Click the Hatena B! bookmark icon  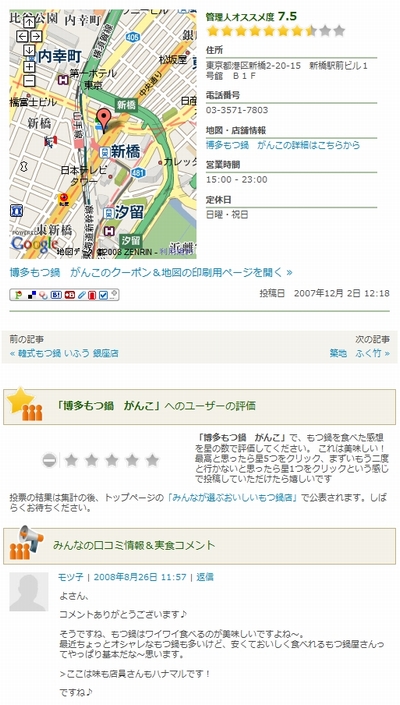coord(56,295)
